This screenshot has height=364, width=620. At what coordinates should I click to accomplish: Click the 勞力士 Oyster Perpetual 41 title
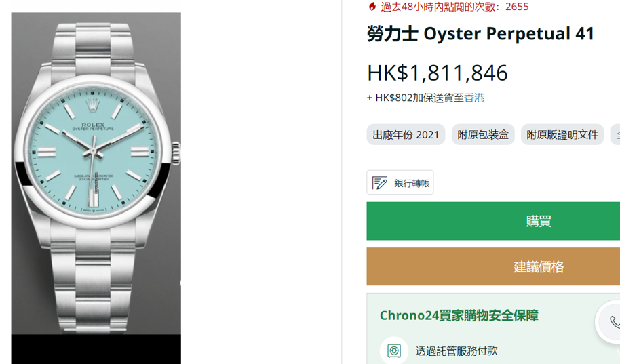coord(480,34)
